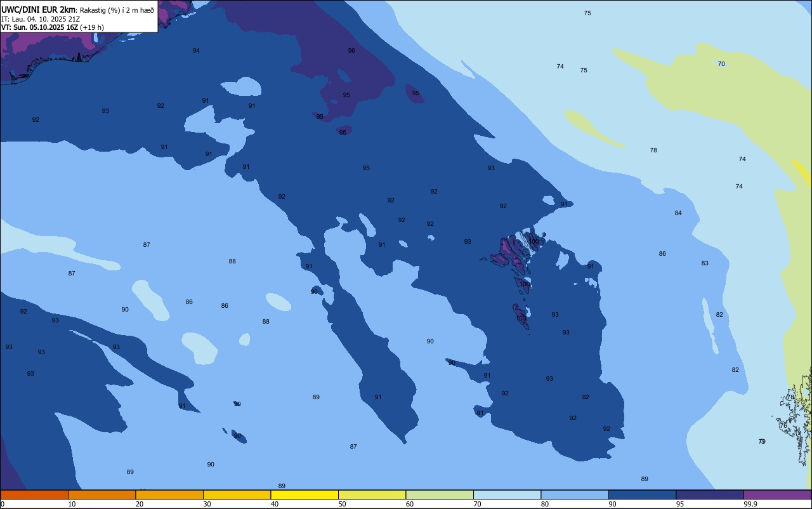Click the purple legend swatch above 99.9

click(x=777, y=494)
